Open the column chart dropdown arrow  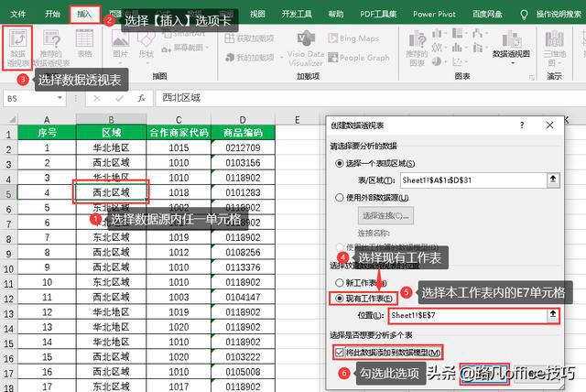[446, 34]
